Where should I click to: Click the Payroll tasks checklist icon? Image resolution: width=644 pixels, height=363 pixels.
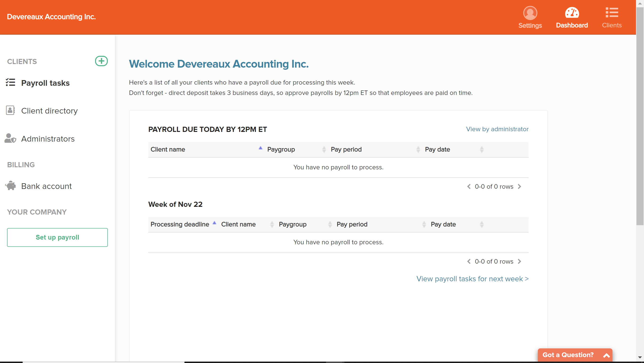11,82
